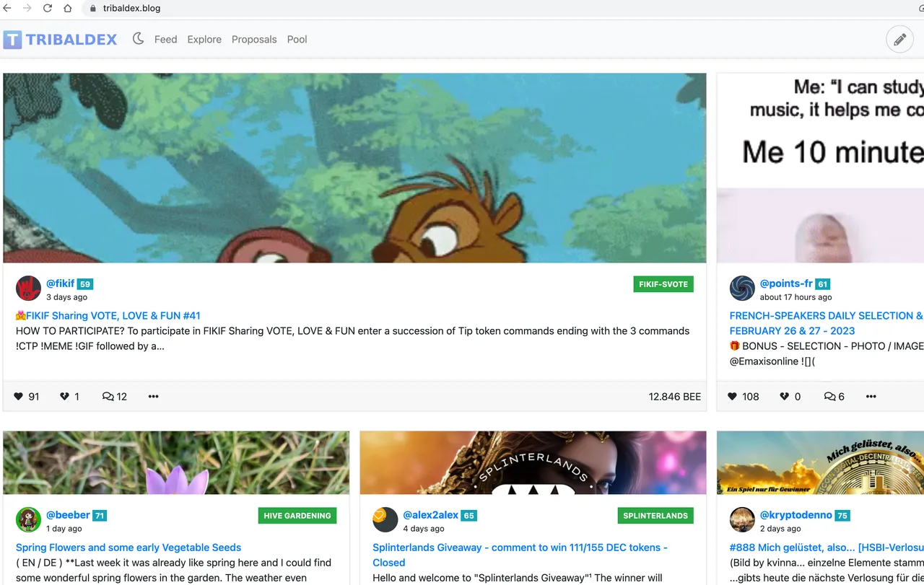Open the Splinterlands giveaway banner image
Screen dimensions: 924x585
[x=533, y=463]
